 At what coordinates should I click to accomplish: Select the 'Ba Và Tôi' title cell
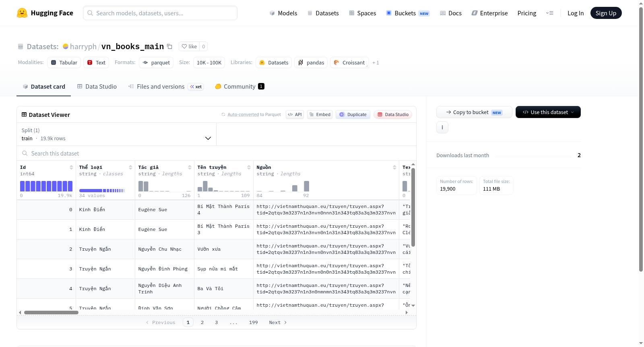pos(224,289)
